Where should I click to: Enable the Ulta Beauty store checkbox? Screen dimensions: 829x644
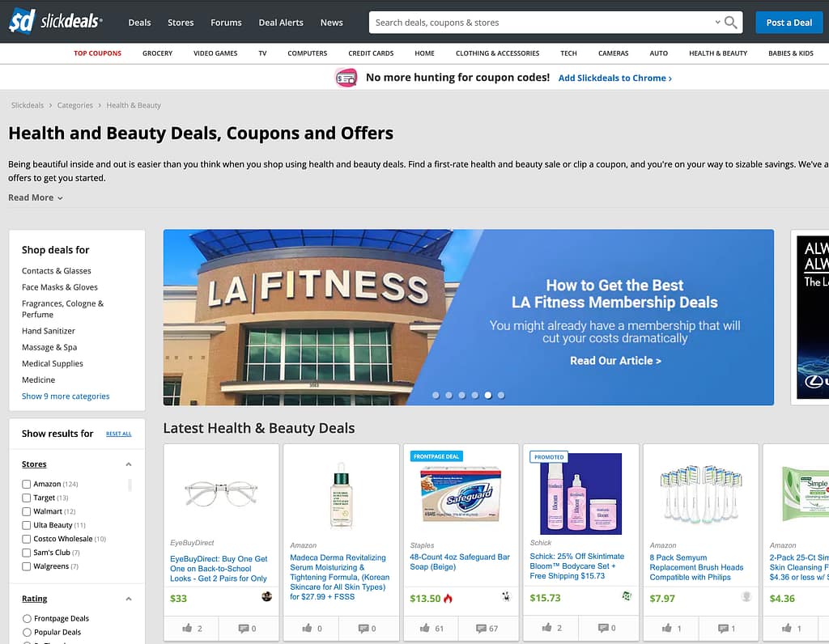[27, 526]
